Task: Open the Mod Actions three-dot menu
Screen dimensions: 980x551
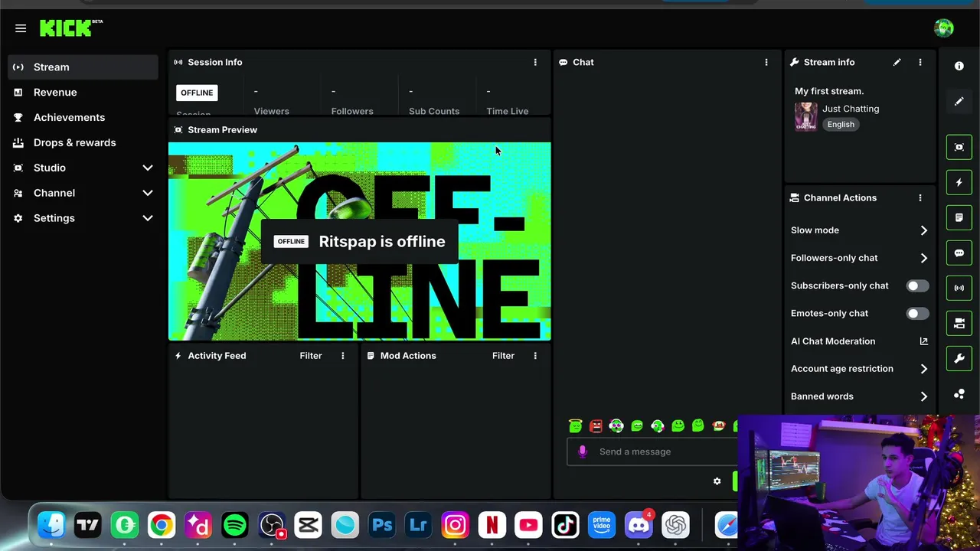Action: 535,355
